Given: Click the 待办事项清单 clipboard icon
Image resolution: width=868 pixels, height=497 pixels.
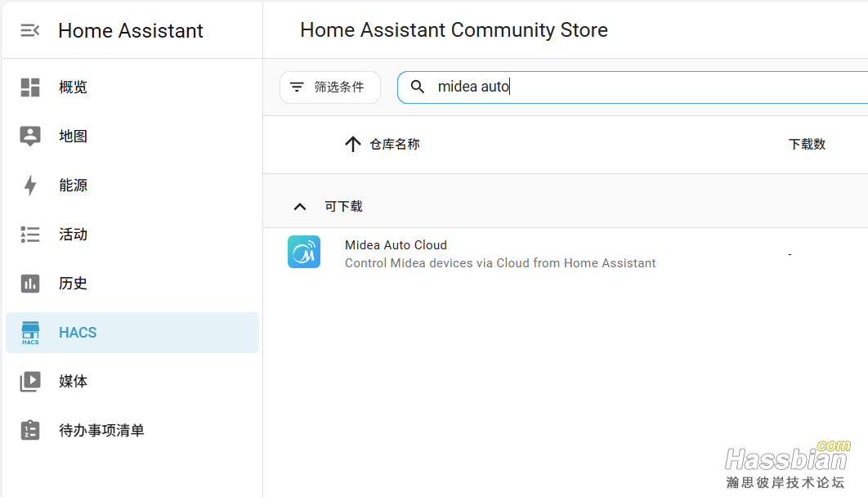Looking at the screenshot, I should [x=30, y=431].
